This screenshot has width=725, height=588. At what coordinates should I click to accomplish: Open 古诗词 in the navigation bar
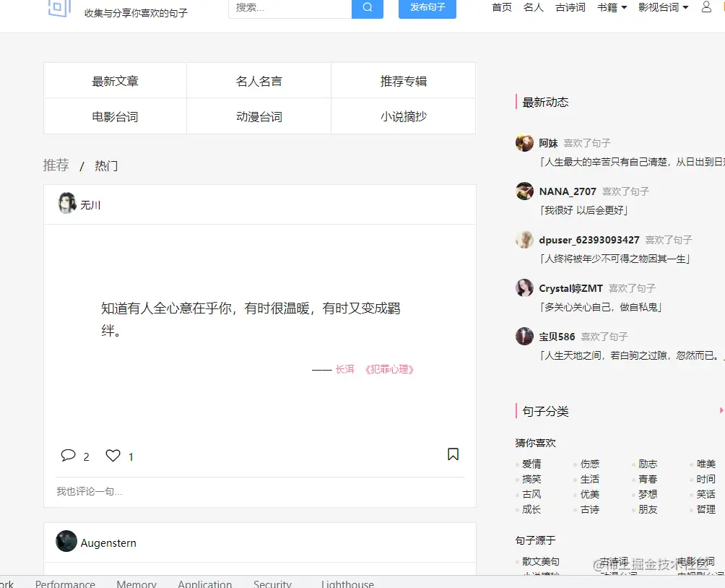tap(570, 7)
